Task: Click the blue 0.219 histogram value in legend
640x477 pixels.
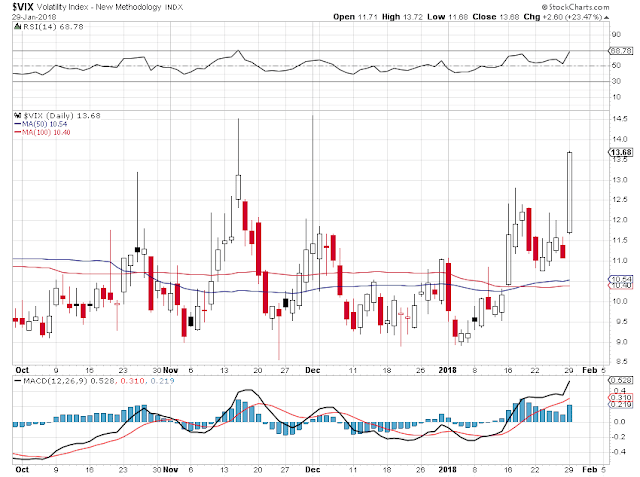Action: (x=162, y=381)
